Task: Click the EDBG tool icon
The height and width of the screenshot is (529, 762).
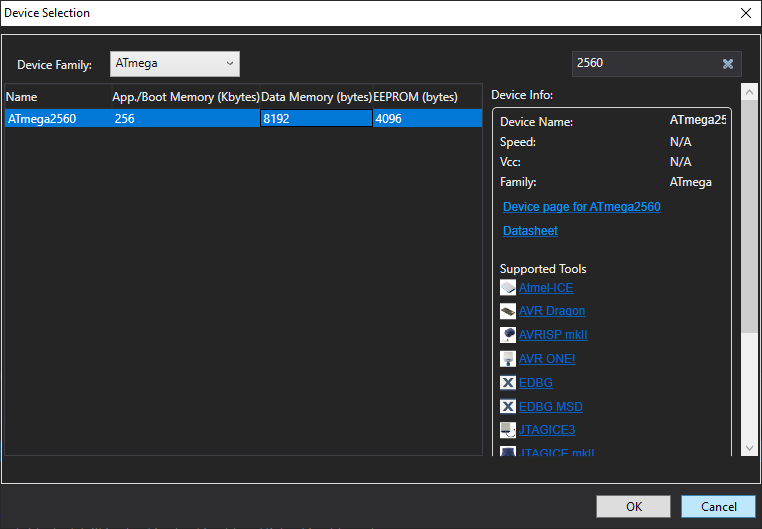Action: [508, 383]
